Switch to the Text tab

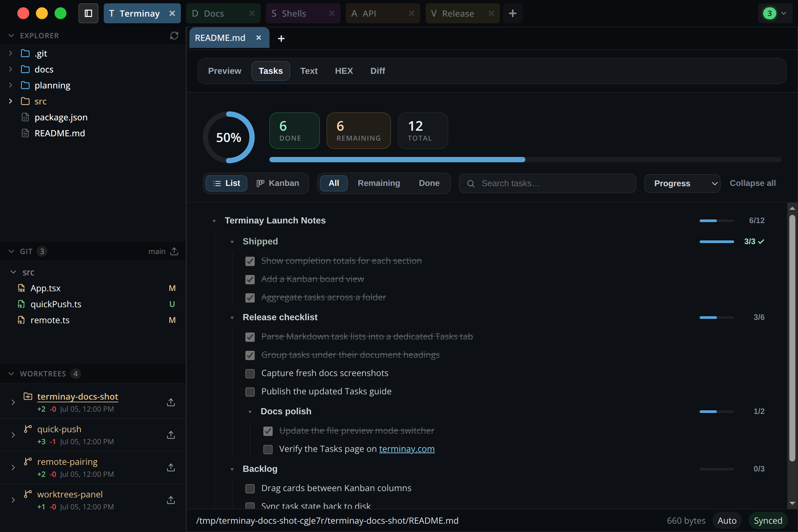coord(309,71)
